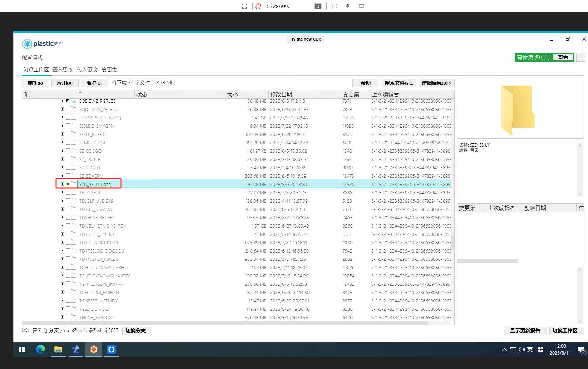Open Microsoft Edge from the taskbar
Screen dimensions: 588x369
tap(40, 349)
